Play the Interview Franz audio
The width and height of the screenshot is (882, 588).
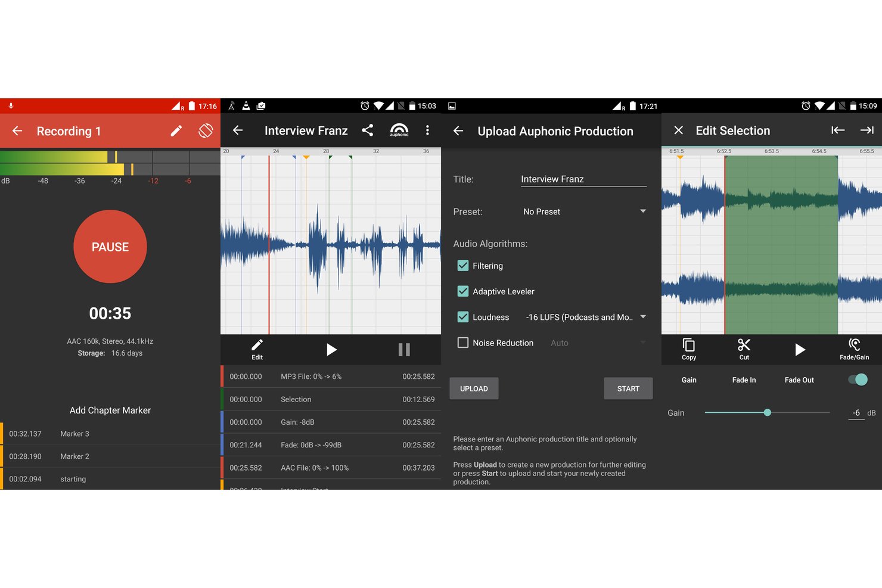[x=331, y=350]
